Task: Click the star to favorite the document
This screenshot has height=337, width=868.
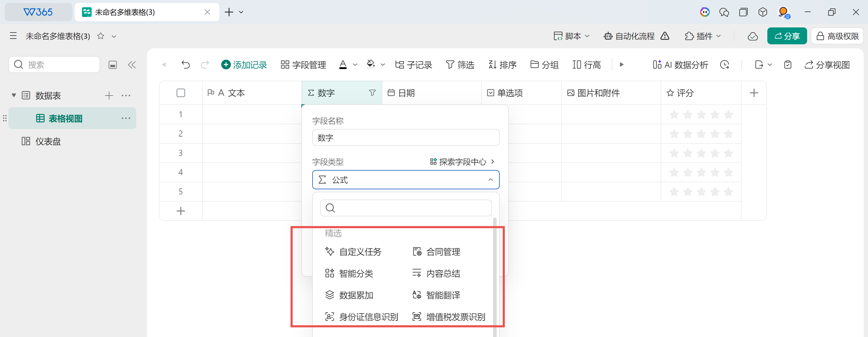Action: (x=100, y=36)
